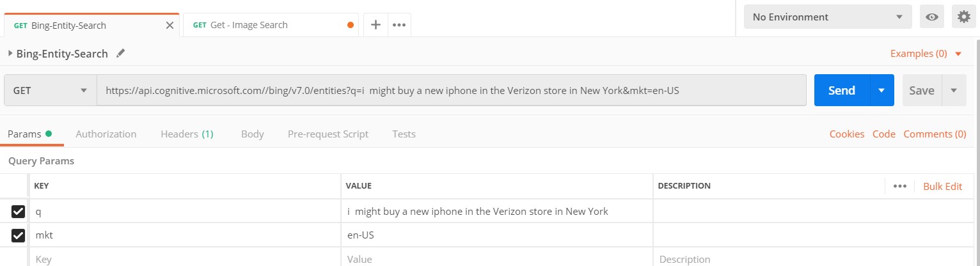980x266 pixels.
Task: Open Bulk Edit for query params
Action: 942,186
